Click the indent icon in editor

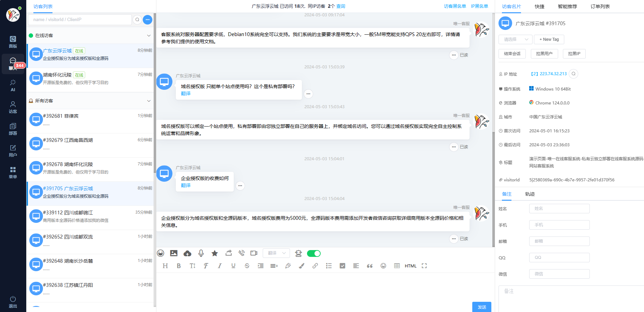pos(261,266)
